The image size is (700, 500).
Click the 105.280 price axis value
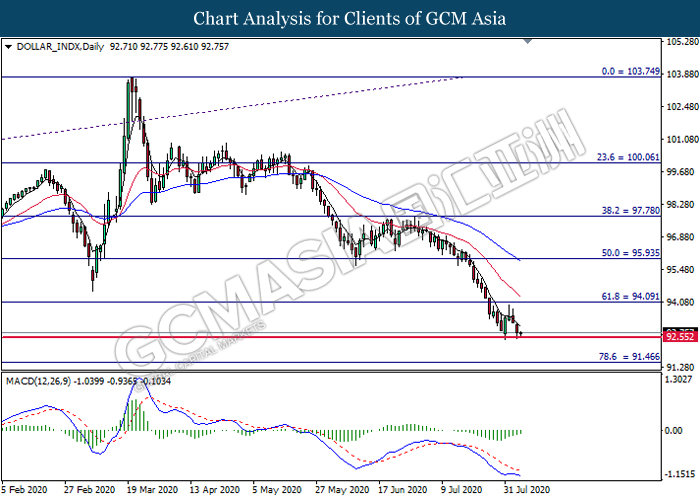(682, 42)
